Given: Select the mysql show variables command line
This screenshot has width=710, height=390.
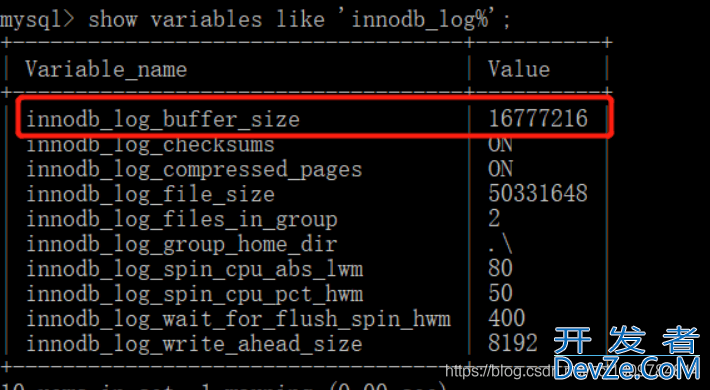Looking at the screenshot, I should tap(255, 20).
